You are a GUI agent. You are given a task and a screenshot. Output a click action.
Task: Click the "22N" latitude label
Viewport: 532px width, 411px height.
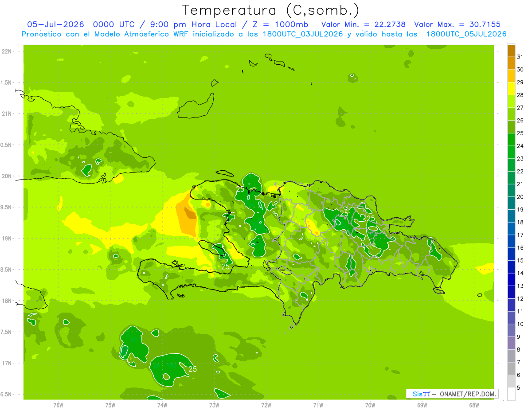(x=8, y=51)
